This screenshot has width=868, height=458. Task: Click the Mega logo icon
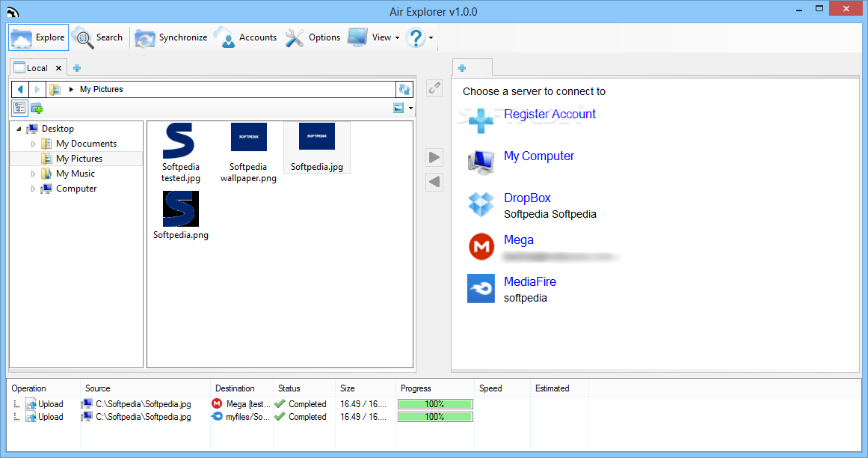[481, 246]
